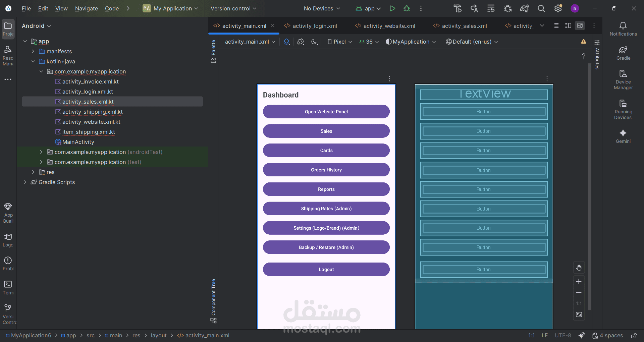
Task: Open the Terminal tool window
Action: point(8,287)
